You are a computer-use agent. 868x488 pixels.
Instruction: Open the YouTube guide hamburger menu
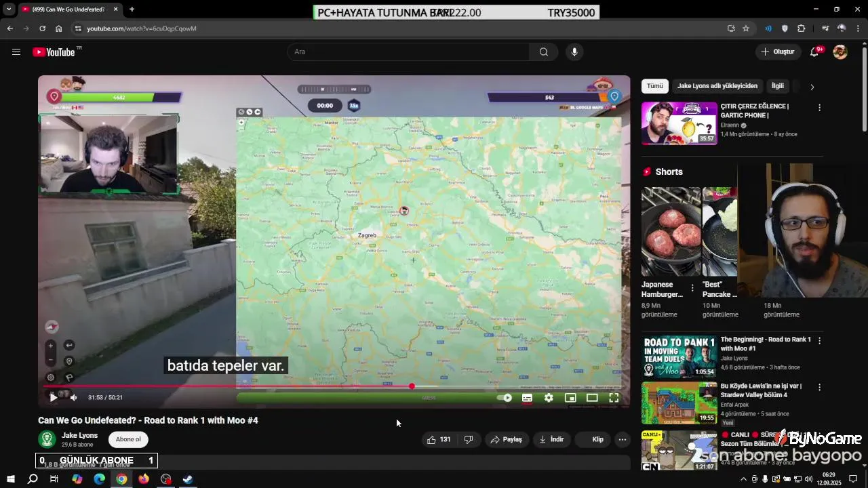click(x=16, y=52)
